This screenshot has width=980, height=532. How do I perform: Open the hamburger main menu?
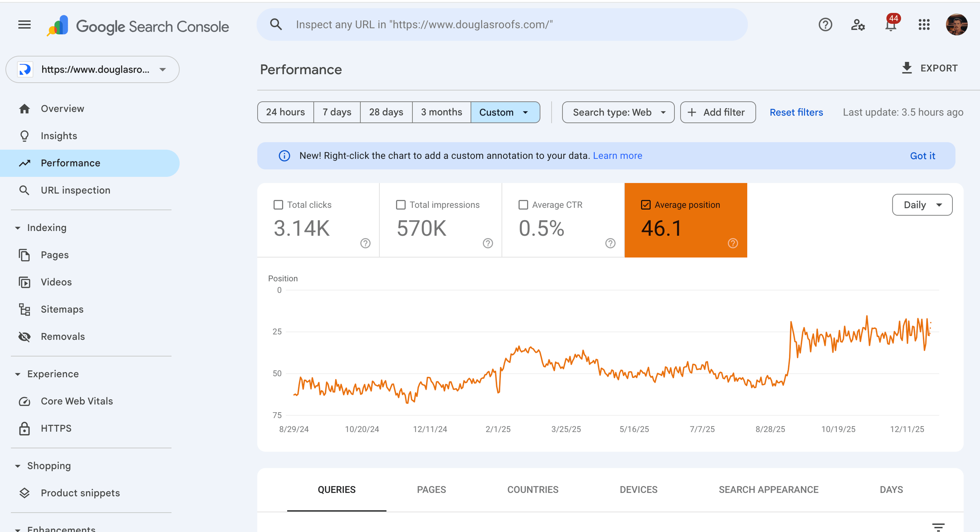click(x=24, y=25)
